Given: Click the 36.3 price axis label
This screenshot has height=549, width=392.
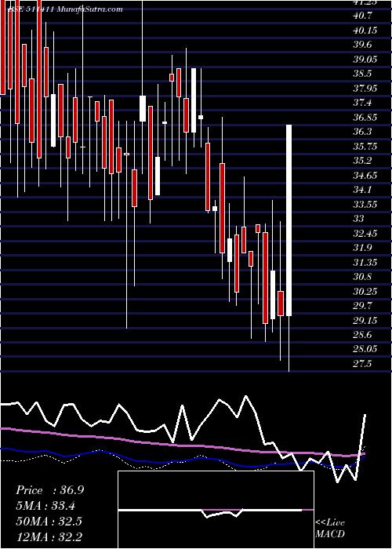Looking at the screenshot, I should pos(362,132).
